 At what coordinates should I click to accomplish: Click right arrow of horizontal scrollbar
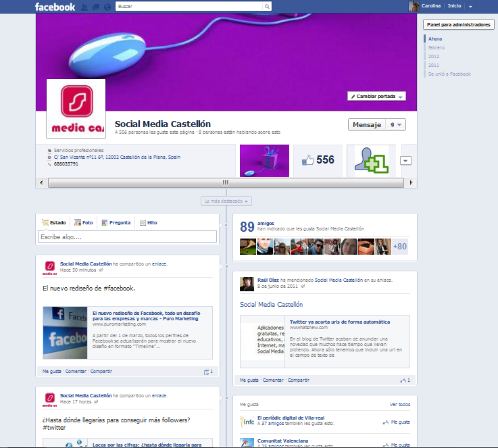click(x=411, y=182)
